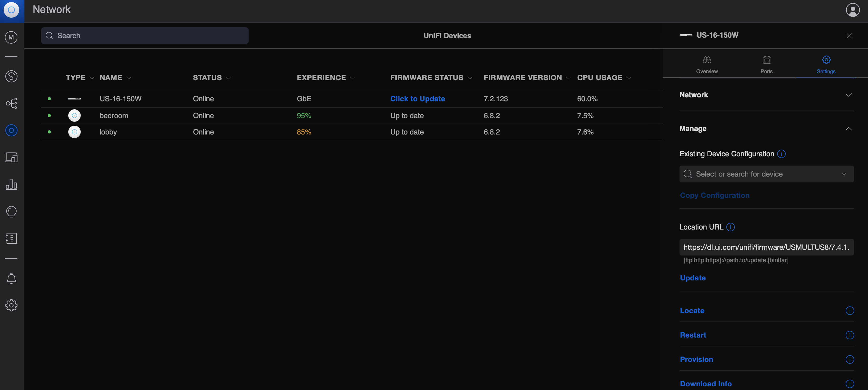Sort by the FIRMWARE STATUS column
868x390 pixels.
coord(431,78)
